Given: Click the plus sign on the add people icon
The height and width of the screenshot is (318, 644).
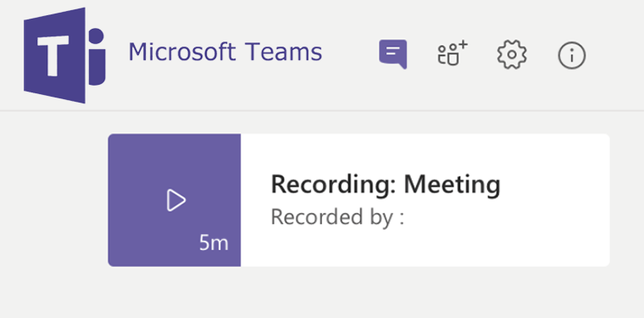Looking at the screenshot, I should click(464, 44).
